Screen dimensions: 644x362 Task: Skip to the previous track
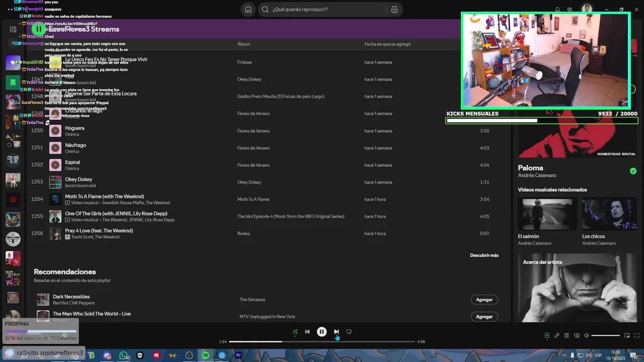coord(307,332)
